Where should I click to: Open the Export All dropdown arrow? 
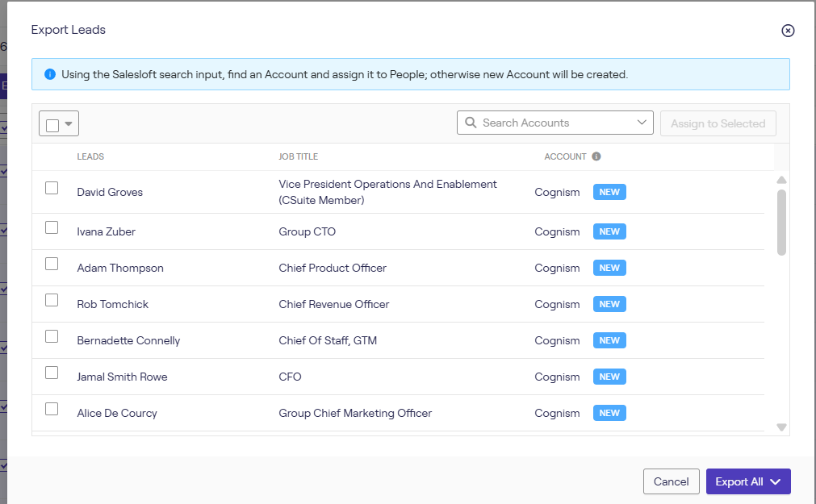[776, 481]
